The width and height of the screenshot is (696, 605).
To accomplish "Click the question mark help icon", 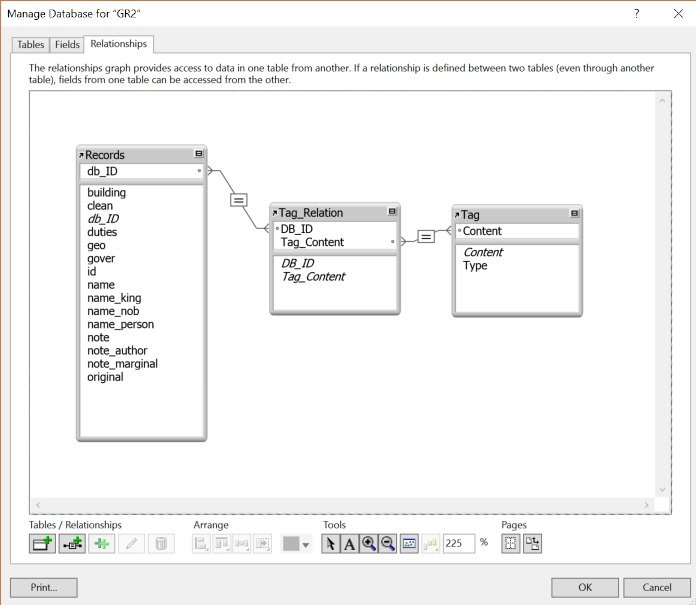I will tap(637, 13).
